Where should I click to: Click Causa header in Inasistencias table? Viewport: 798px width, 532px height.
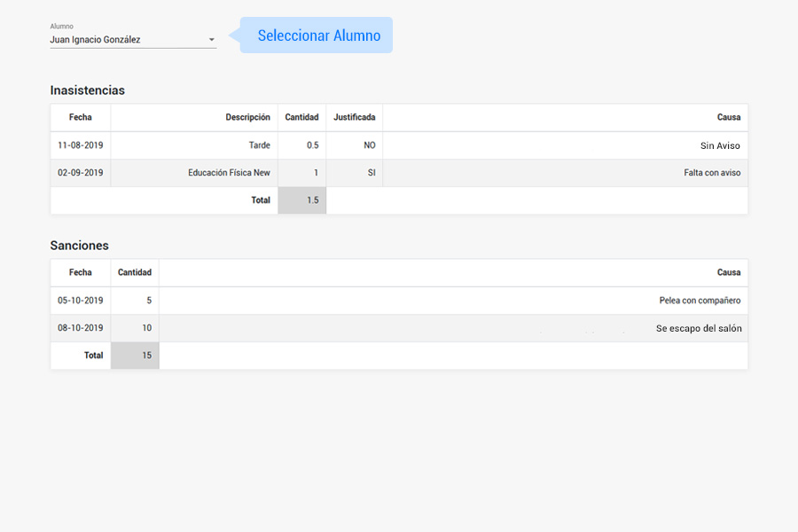pos(728,117)
